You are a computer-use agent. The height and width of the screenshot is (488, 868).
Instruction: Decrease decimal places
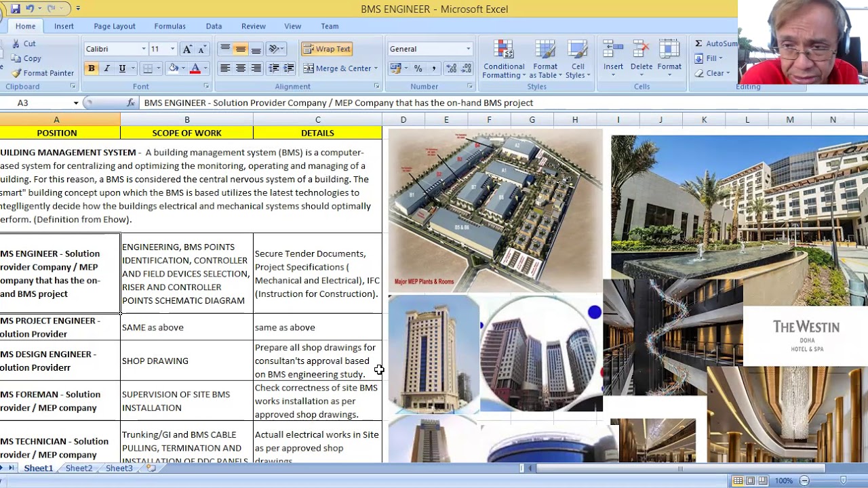tap(467, 68)
